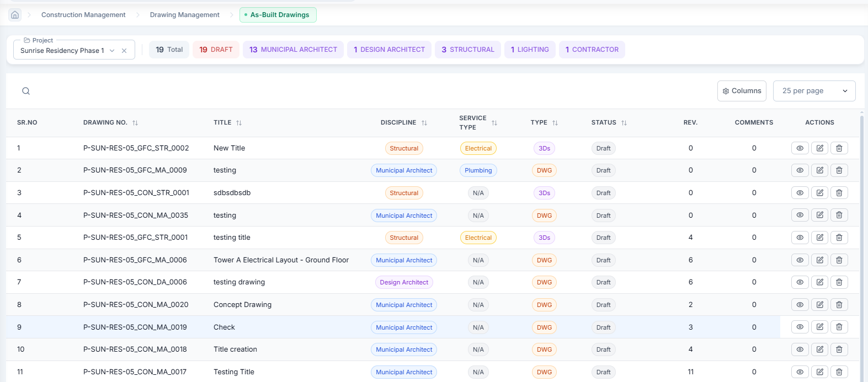Image resolution: width=868 pixels, height=382 pixels.
Task: Click the 'New Title' cell
Action: [x=230, y=148]
